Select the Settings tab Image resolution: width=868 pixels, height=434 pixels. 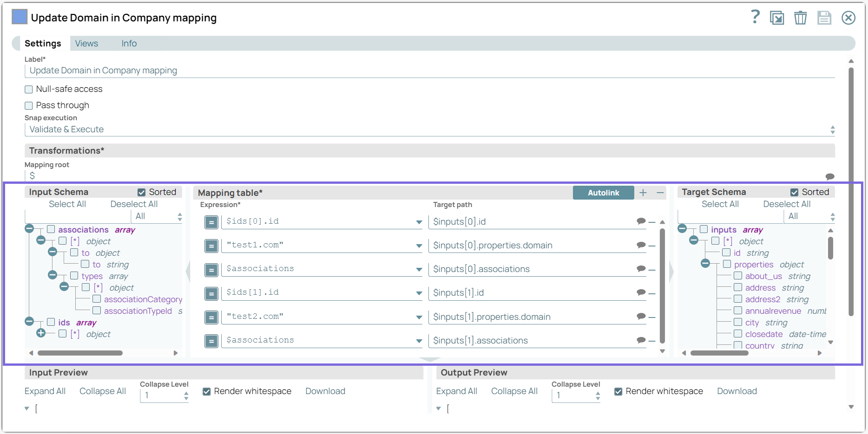pos(43,43)
